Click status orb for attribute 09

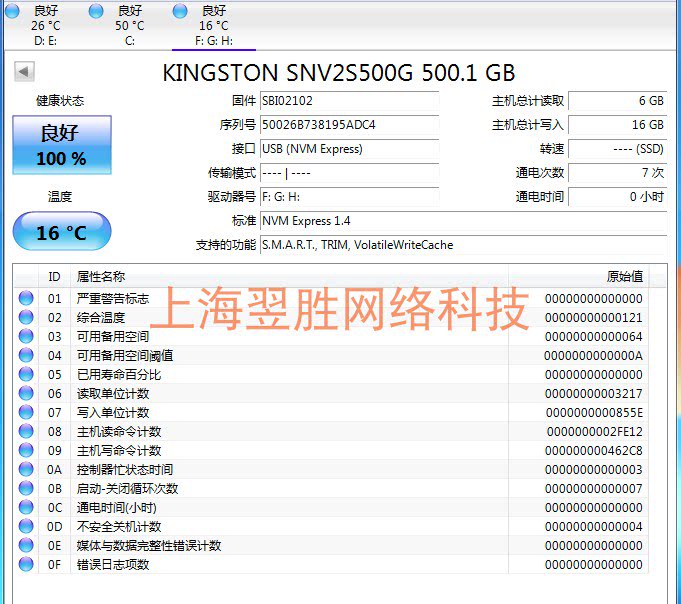pos(26,450)
